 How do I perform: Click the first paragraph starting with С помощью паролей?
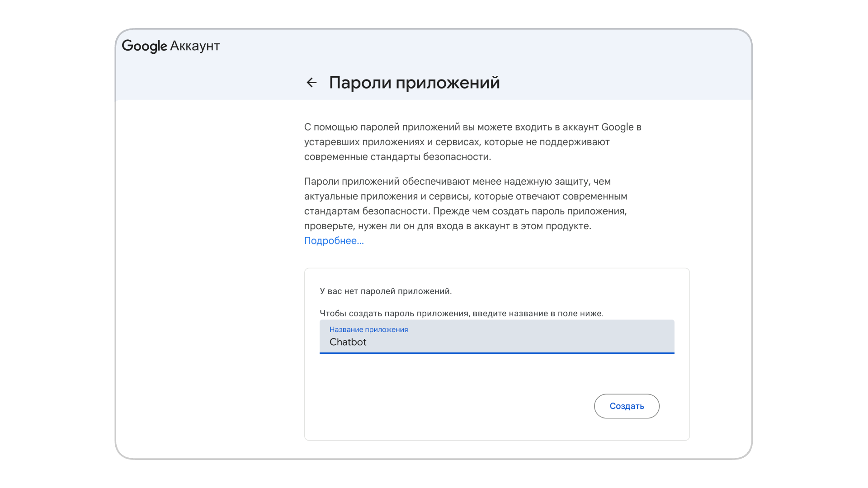click(472, 142)
